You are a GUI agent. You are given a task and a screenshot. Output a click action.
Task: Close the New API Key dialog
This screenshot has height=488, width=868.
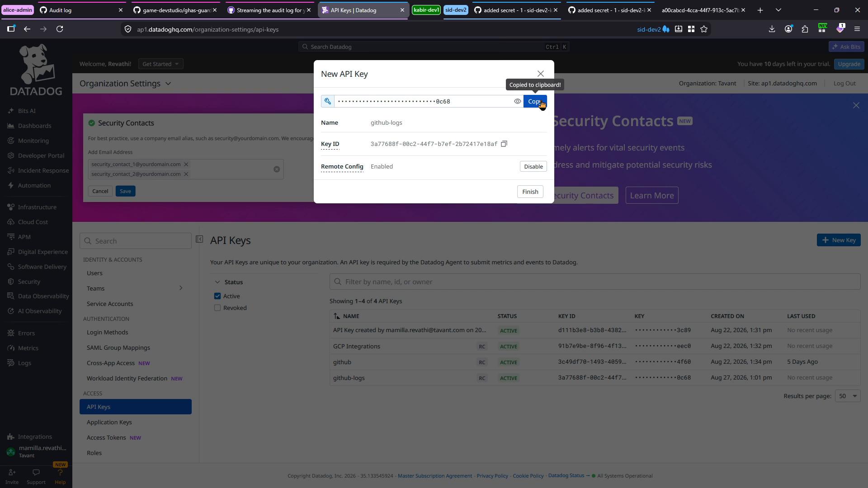pyautogui.click(x=540, y=74)
